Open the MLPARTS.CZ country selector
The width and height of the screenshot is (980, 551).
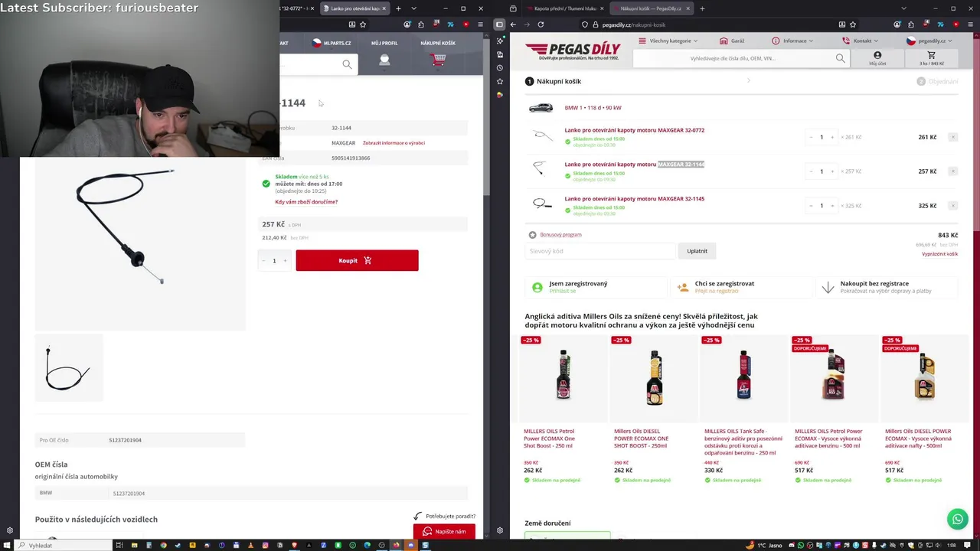click(332, 43)
